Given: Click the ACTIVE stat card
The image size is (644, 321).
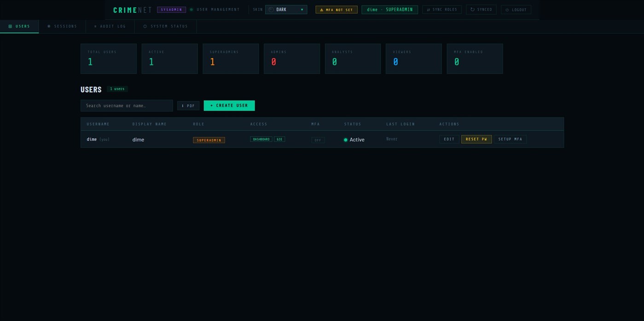Looking at the screenshot, I should tap(170, 59).
